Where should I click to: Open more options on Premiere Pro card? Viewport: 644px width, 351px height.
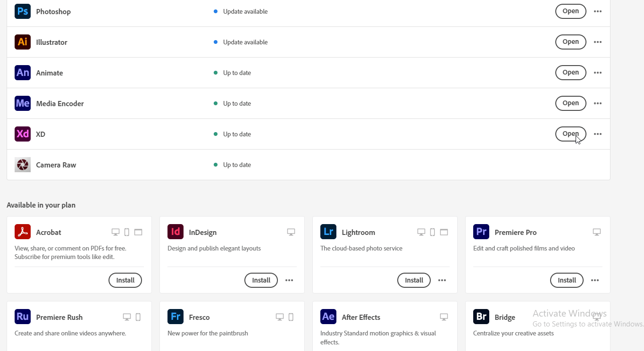595,280
